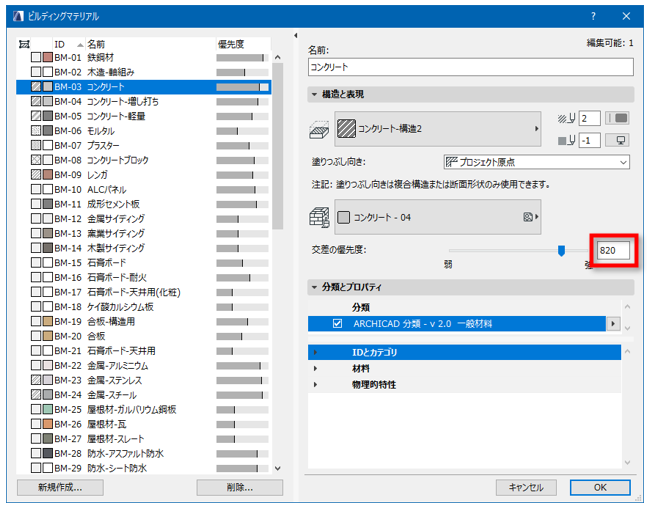
Task: Click the surface swatch of BM-25 屋根材-ガルバリウム鋼板
Action: point(48,409)
